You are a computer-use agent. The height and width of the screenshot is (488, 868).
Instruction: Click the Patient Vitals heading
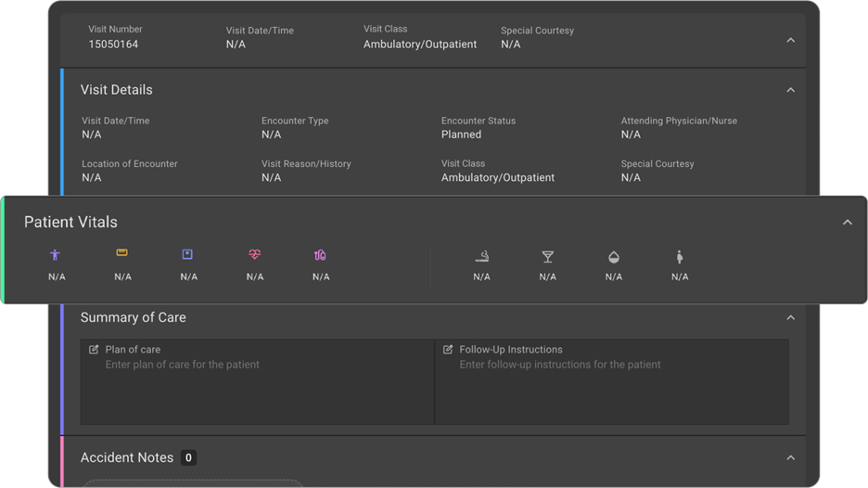70,222
